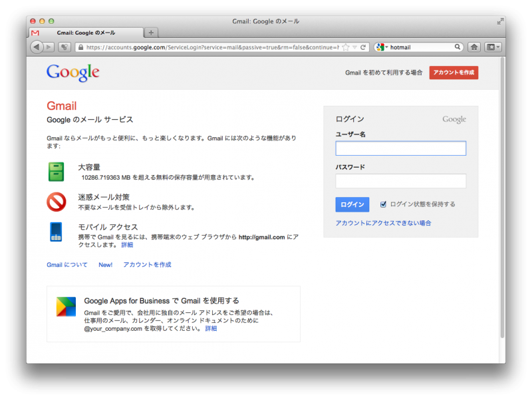The image size is (532, 400).
Task: Click the blue ログイン button
Action: pyautogui.click(x=352, y=204)
